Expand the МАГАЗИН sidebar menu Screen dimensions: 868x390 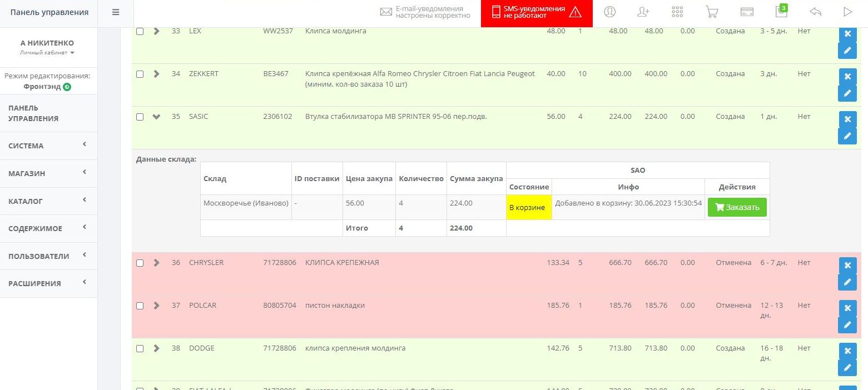[48, 173]
